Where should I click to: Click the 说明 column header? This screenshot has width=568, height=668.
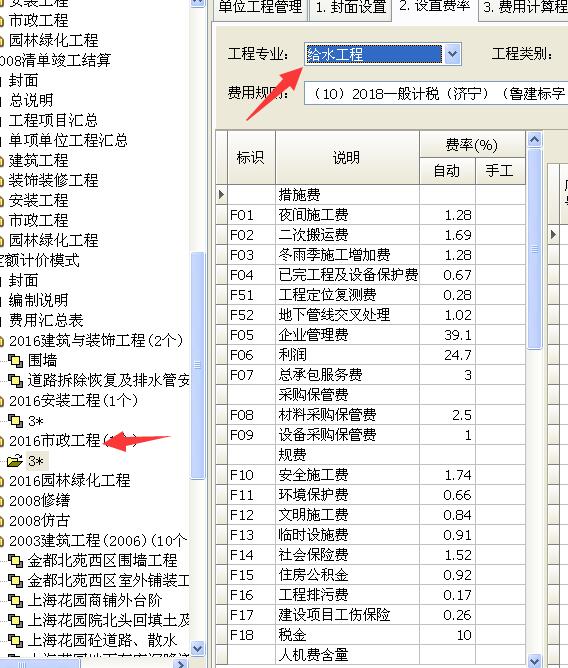click(x=347, y=158)
